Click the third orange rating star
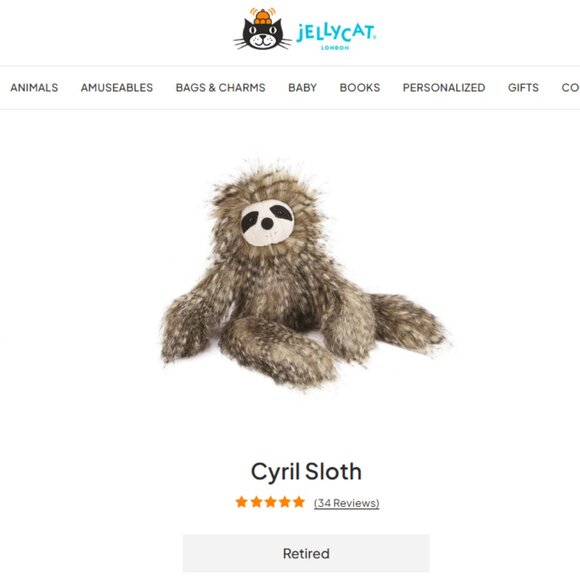580x580 pixels. tap(270, 502)
